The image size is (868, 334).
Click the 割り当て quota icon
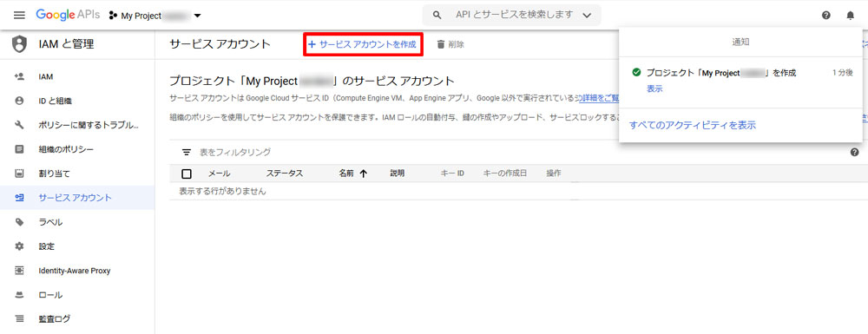19,174
